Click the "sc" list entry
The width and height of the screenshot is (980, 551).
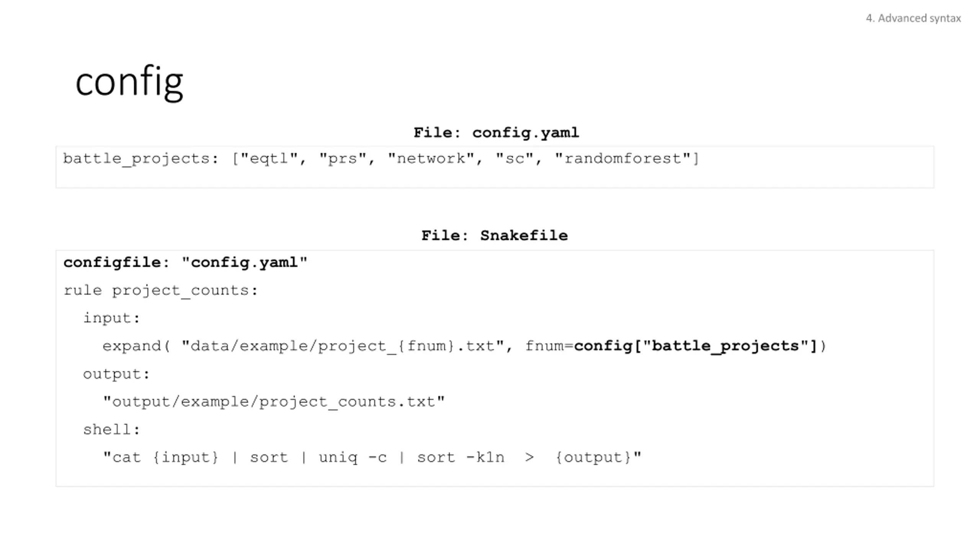tap(514, 158)
